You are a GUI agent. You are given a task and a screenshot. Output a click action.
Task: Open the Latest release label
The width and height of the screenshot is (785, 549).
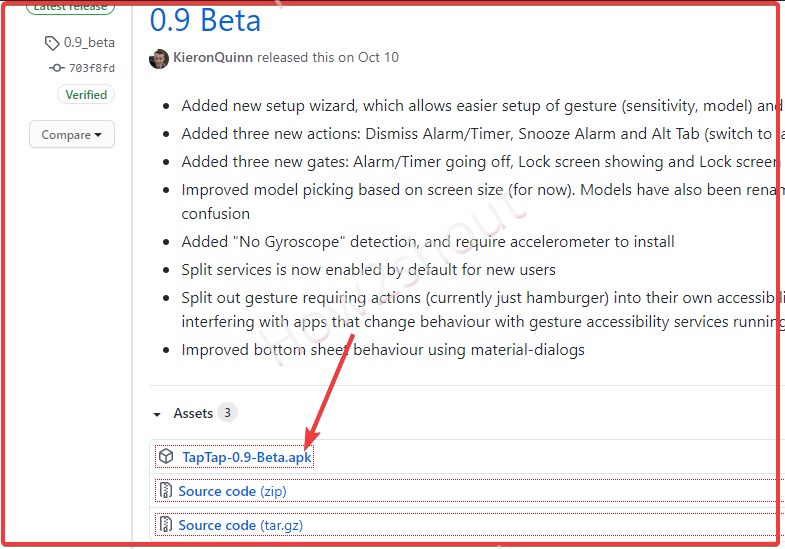click(x=70, y=7)
